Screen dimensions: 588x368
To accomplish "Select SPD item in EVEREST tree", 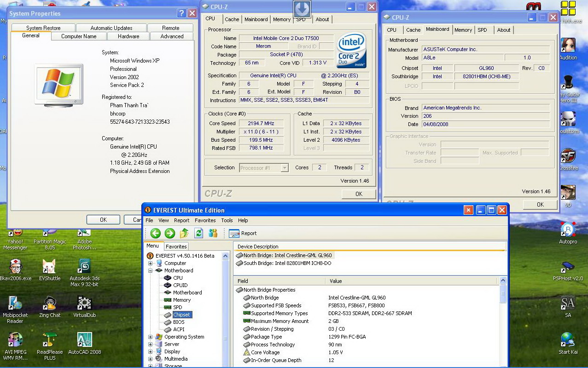I will click(x=177, y=307).
